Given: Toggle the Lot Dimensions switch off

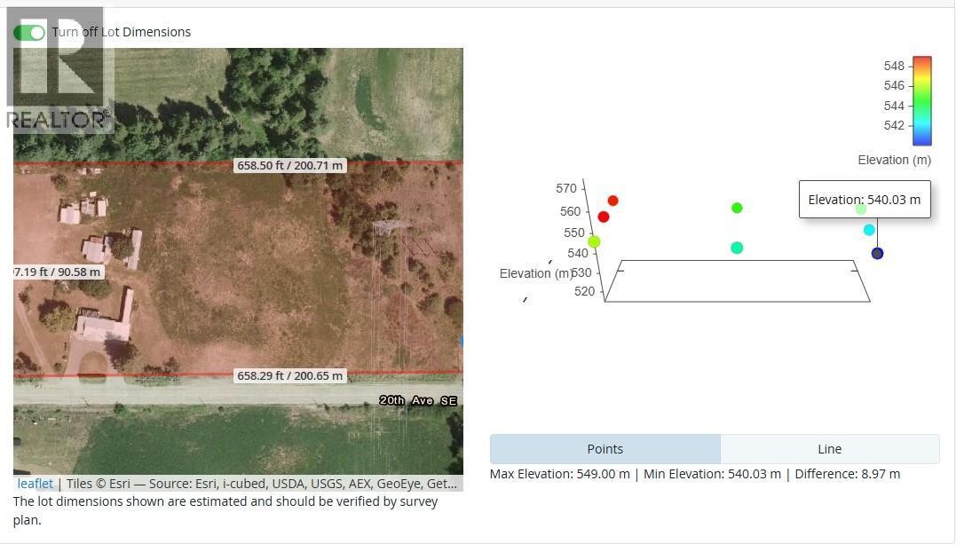Looking at the screenshot, I should pyautogui.click(x=29, y=32).
